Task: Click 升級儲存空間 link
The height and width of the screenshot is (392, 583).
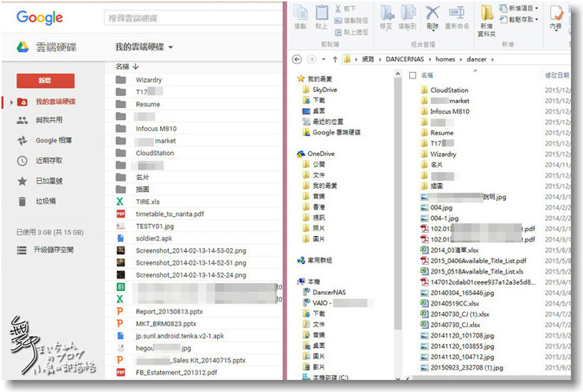Action: (x=54, y=250)
